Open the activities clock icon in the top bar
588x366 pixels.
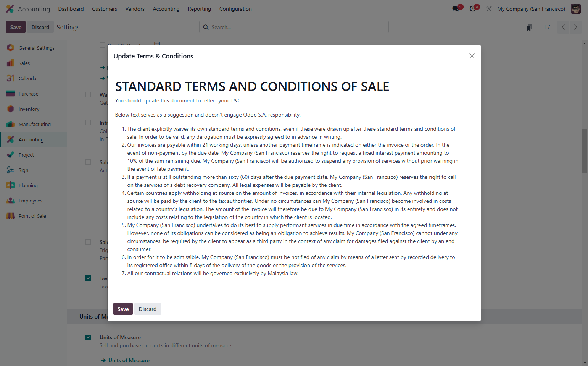474,8
